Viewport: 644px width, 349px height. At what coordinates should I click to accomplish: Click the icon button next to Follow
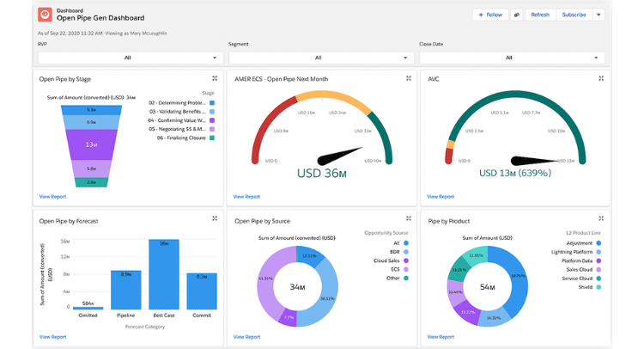(x=516, y=15)
